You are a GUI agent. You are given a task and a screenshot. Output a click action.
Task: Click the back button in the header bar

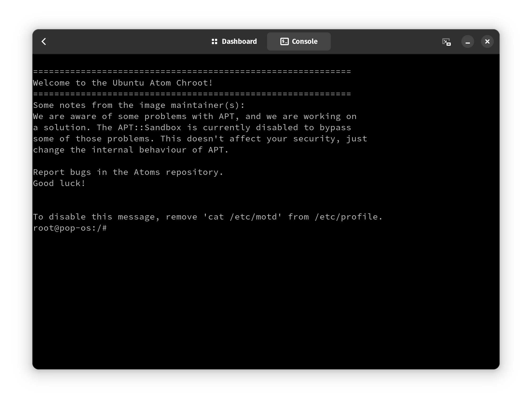44,41
